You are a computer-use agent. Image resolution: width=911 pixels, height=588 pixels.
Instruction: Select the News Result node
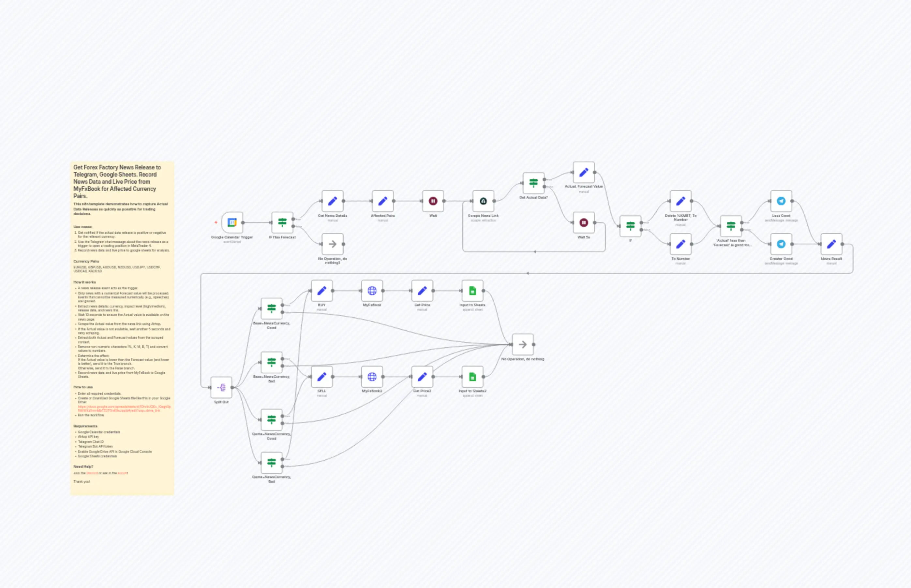coord(831,243)
